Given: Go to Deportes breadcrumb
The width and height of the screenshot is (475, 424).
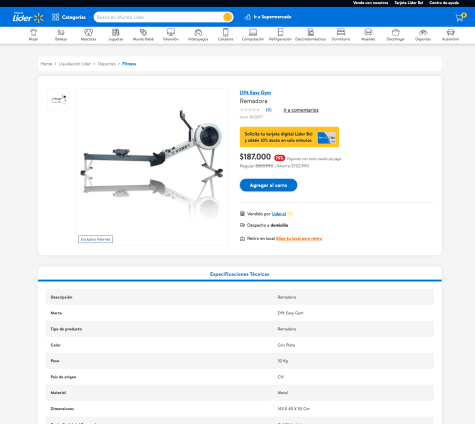Looking at the screenshot, I should 107,64.
